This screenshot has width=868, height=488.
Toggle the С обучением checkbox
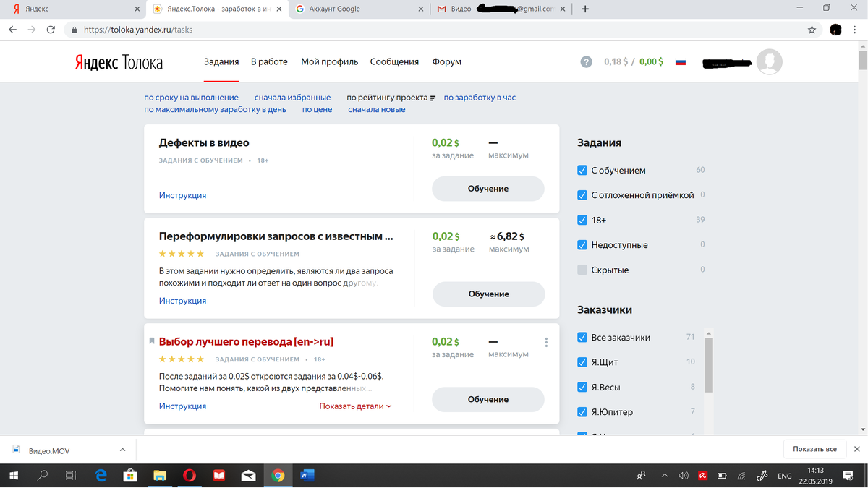(x=582, y=171)
